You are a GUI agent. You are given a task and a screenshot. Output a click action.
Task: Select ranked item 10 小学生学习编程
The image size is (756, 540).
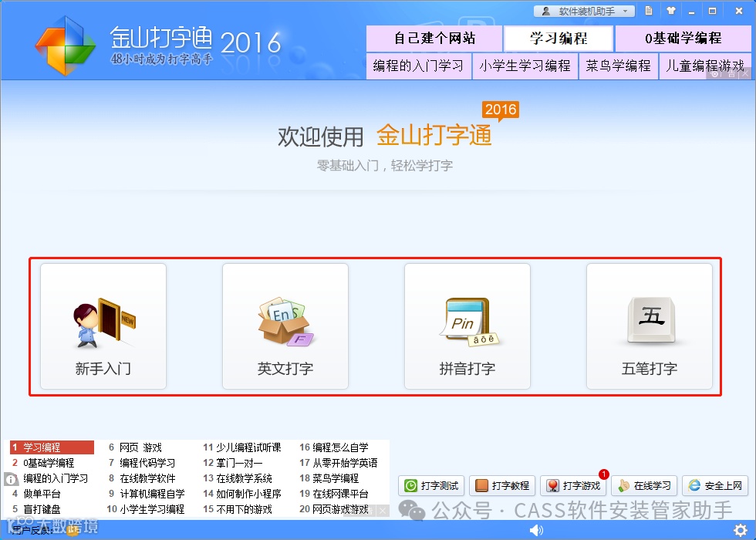coord(146,509)
